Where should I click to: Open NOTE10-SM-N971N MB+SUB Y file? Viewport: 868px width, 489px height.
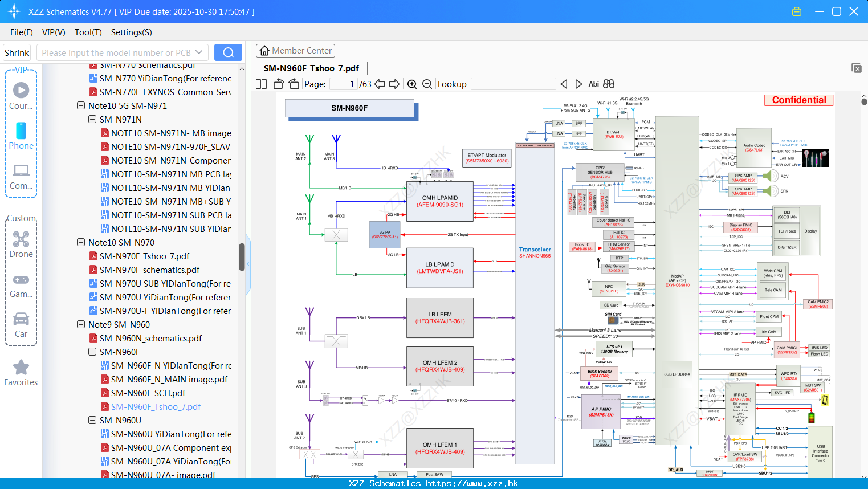(171, 201)
